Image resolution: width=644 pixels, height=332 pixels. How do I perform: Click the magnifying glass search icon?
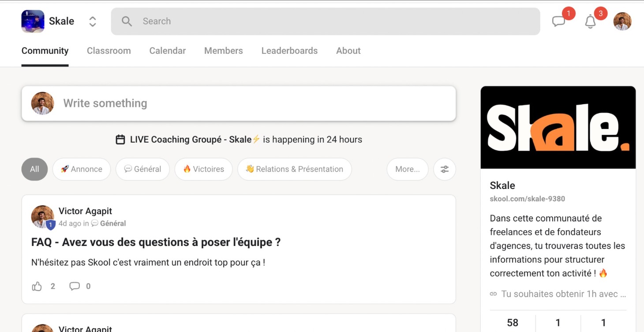(127, 21)
